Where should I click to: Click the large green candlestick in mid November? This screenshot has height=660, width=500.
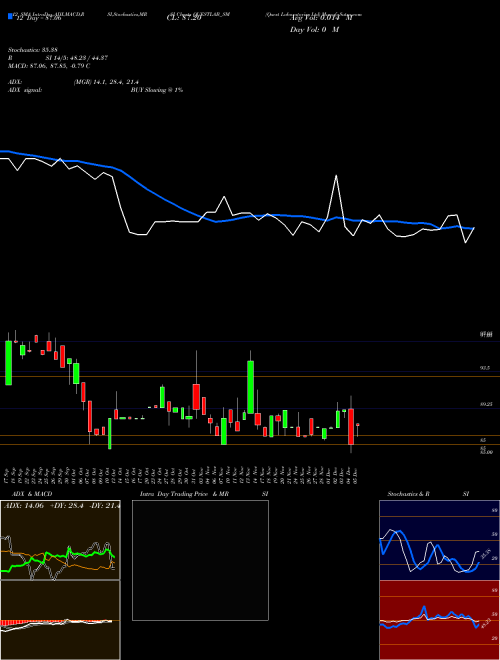click(x=250, y=387)
